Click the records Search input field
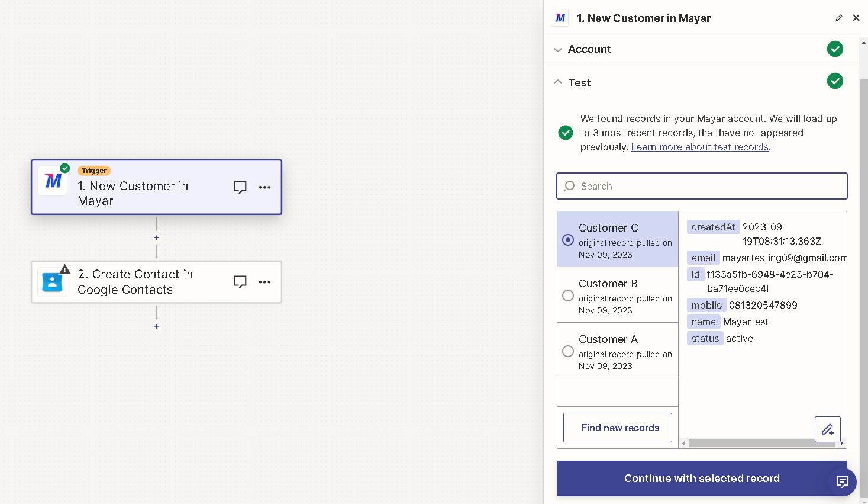This screenshot has width=868, height=504. pyautogui.click(x=702, y=186)
